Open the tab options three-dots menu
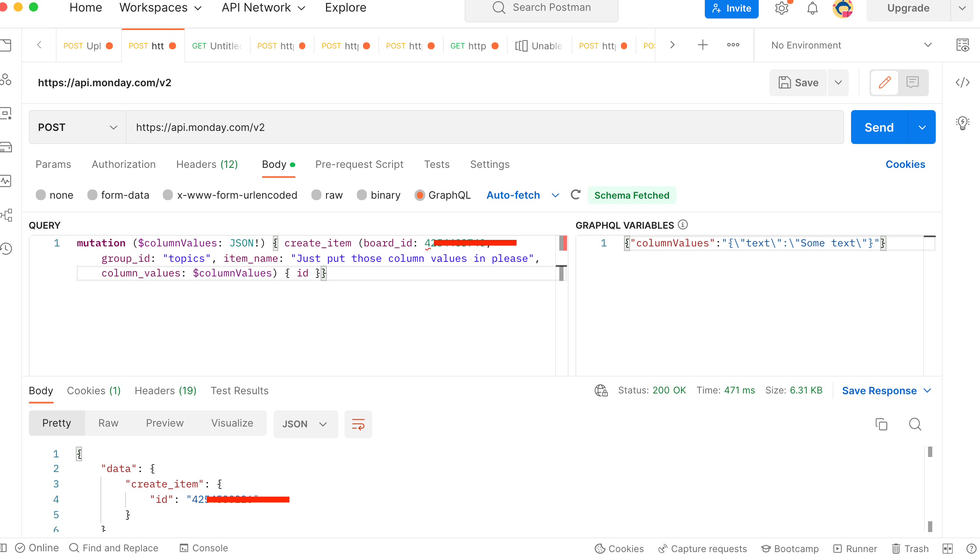980x554 pixels. click(733, 45)
